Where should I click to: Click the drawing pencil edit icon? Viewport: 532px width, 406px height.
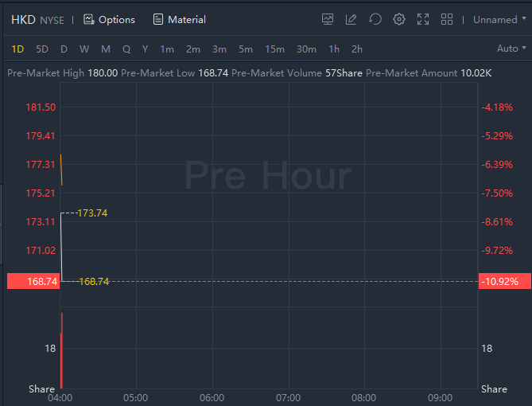[x=351, y=19]
